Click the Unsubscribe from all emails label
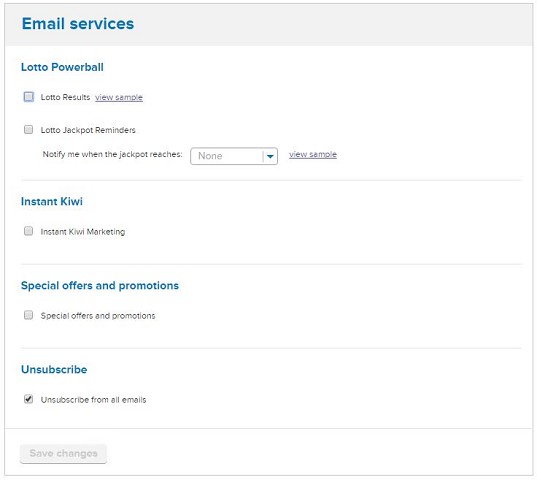The image size is (537, 480). pyautogui.click(x=93, y=400)
